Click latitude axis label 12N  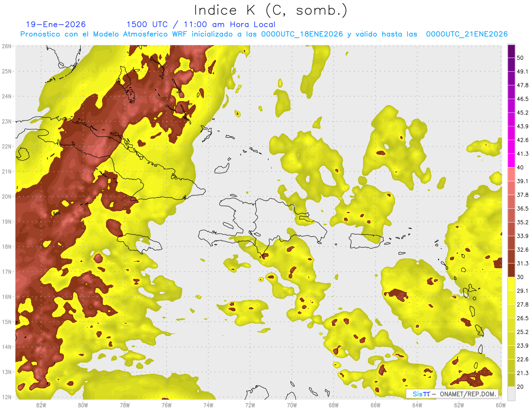7,397
